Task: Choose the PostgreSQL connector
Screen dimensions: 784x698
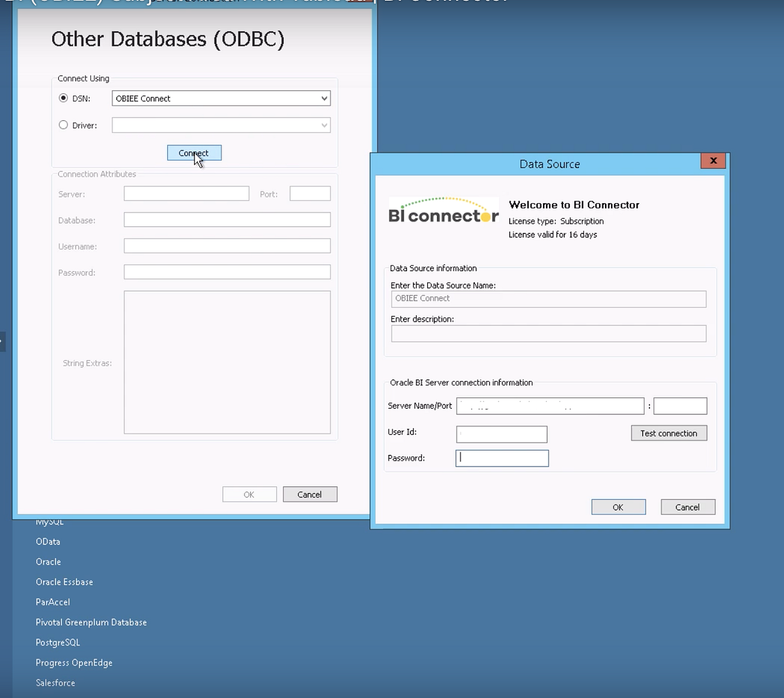Action: [x=57, y=642]
